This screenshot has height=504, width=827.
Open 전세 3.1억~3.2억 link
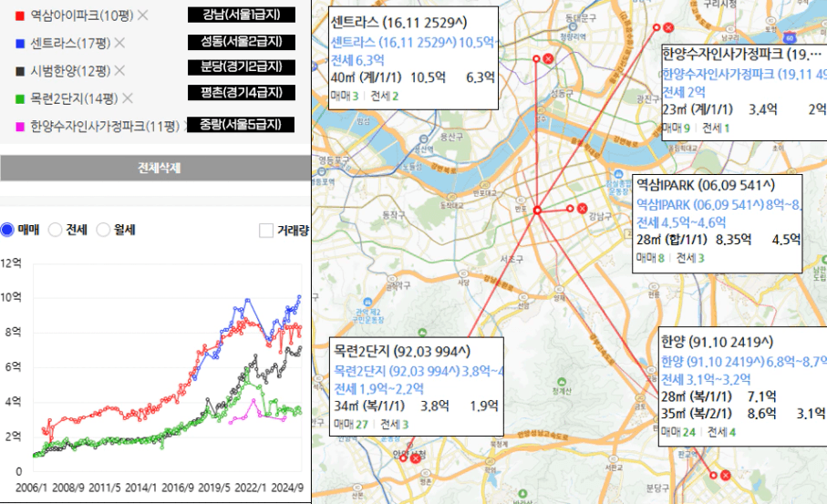coord(706,379)
